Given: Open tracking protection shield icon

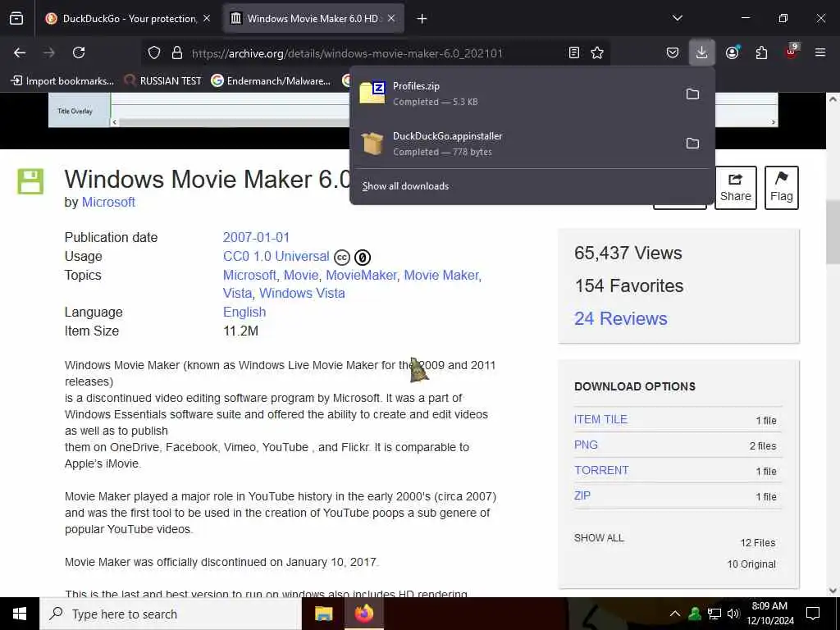Looking at the screenshot, I should click(x=154, y=52).
